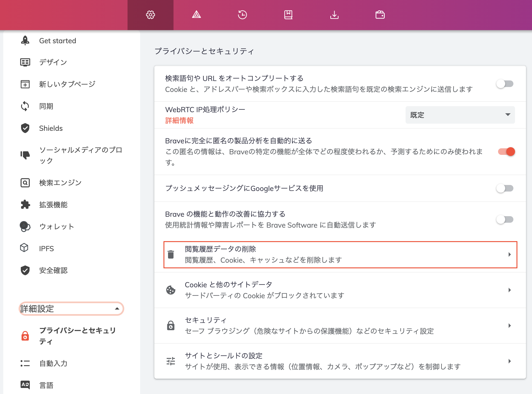This screenshot has height=394, width=532.
Task: Open the Brave Rewards triangle icon
Action: coord(196,15)
